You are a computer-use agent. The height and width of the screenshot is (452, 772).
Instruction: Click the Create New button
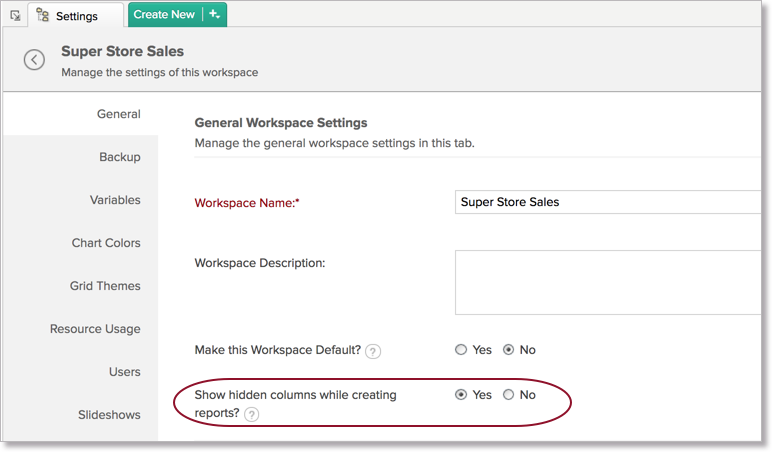click(x=164, y=14)
